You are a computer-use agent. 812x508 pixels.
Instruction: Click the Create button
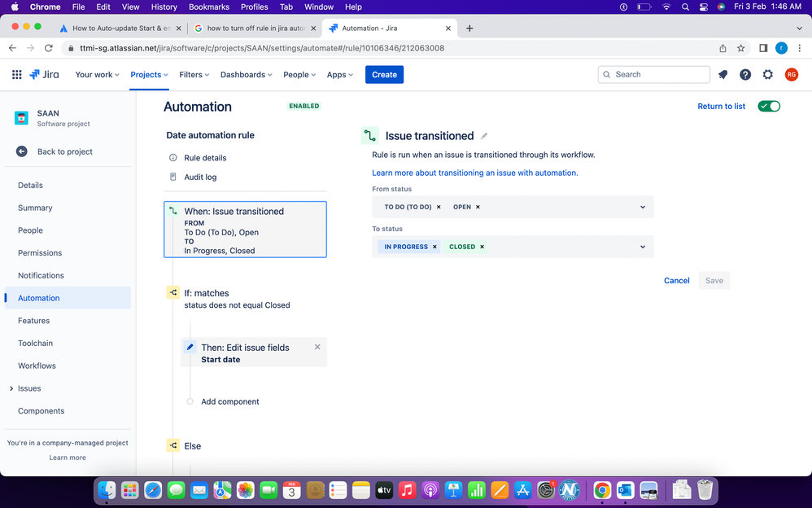point(384,75)
